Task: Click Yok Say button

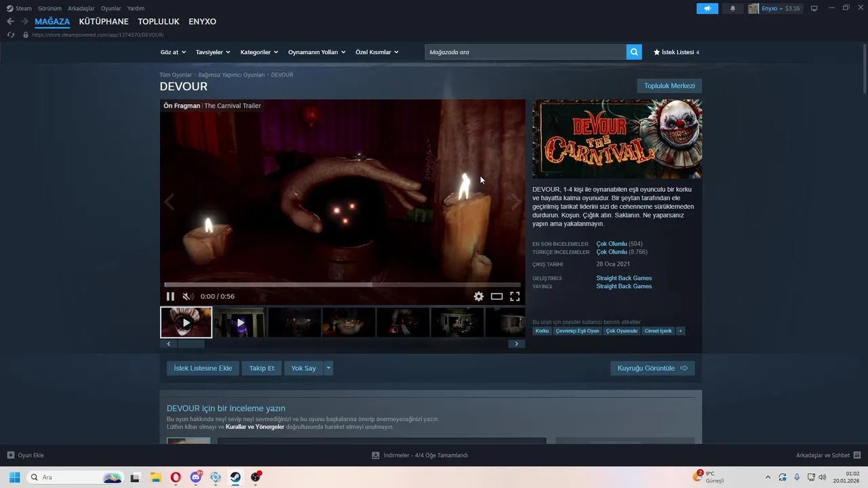Action: pyautogui.click(x=304, y=368)
